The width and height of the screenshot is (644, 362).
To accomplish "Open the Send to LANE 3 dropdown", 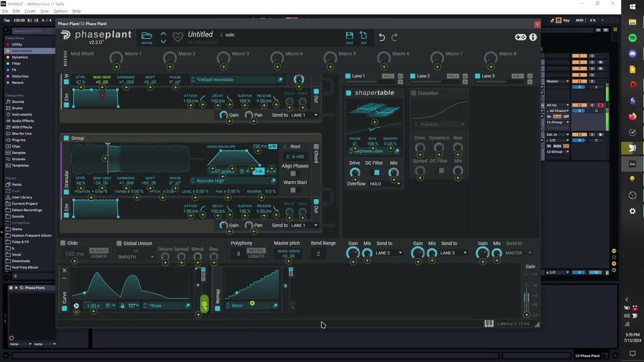I will [x=454, y=253].
